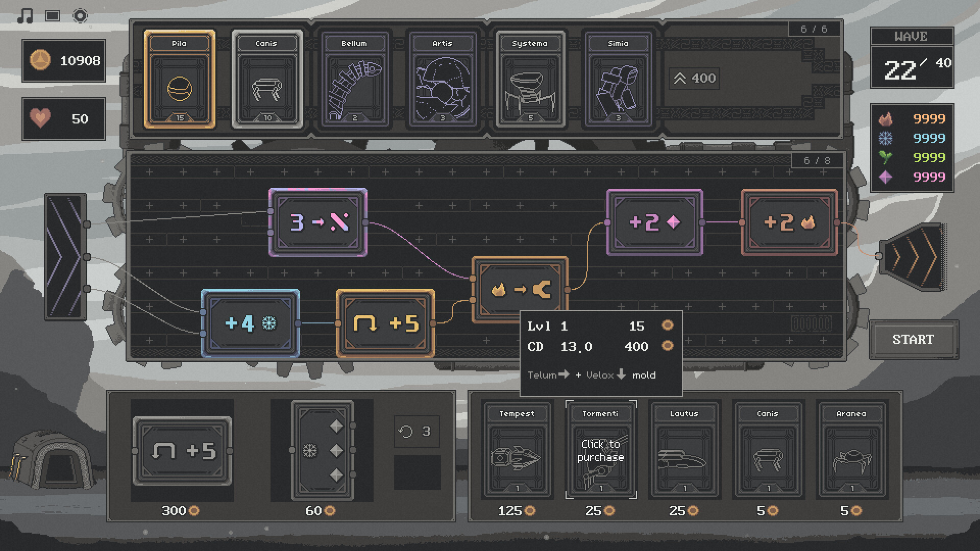Click the CD upgrade coin in the tooltip
980x551 pixels.
pos(667,346)
